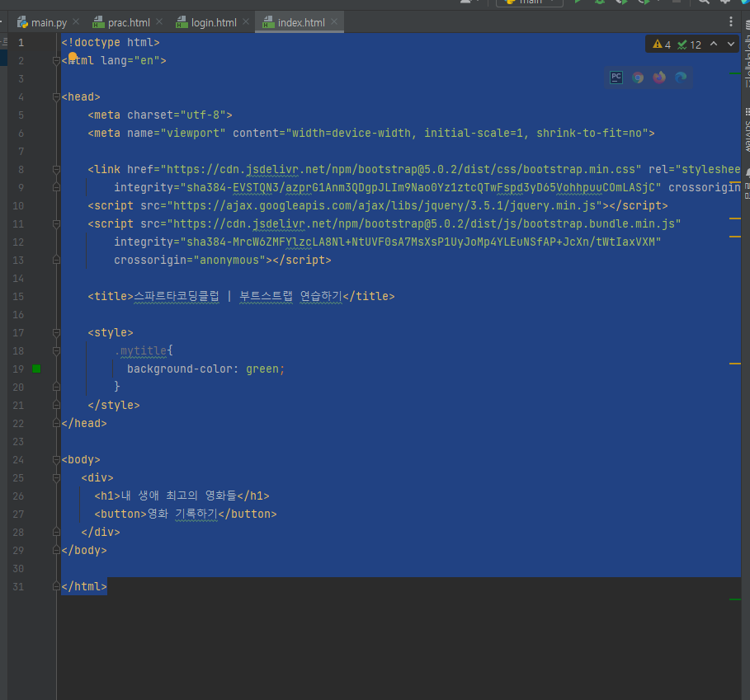Click the .mytitle selector
The width and height of the screenshot is (750, 700).
(x=140, y=351)
